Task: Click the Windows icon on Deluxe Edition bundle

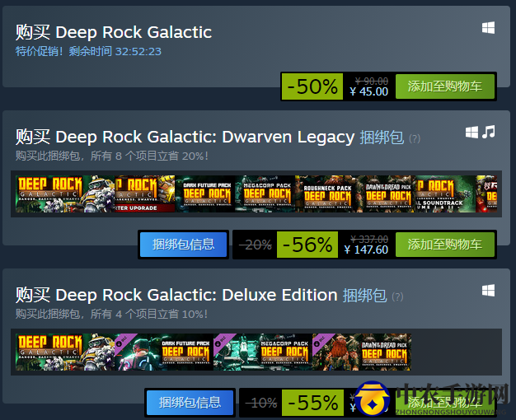Action: pyautogui.click(x=488, y=291)
